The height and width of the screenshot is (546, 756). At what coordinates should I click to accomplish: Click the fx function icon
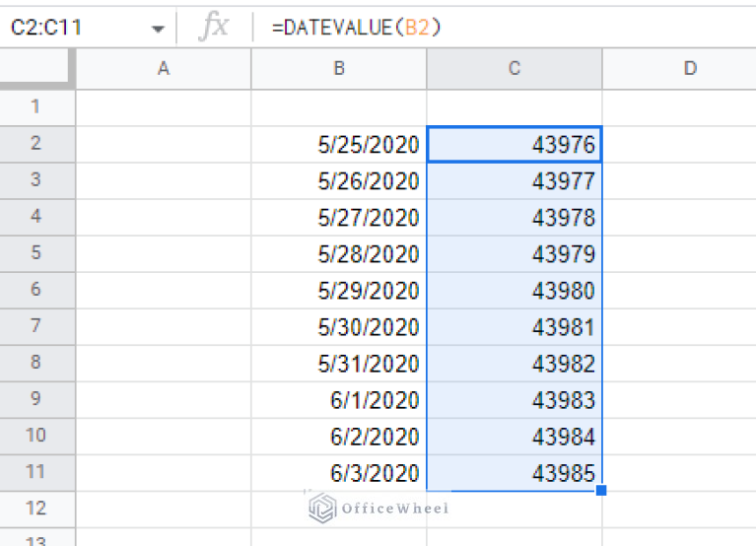213,27
